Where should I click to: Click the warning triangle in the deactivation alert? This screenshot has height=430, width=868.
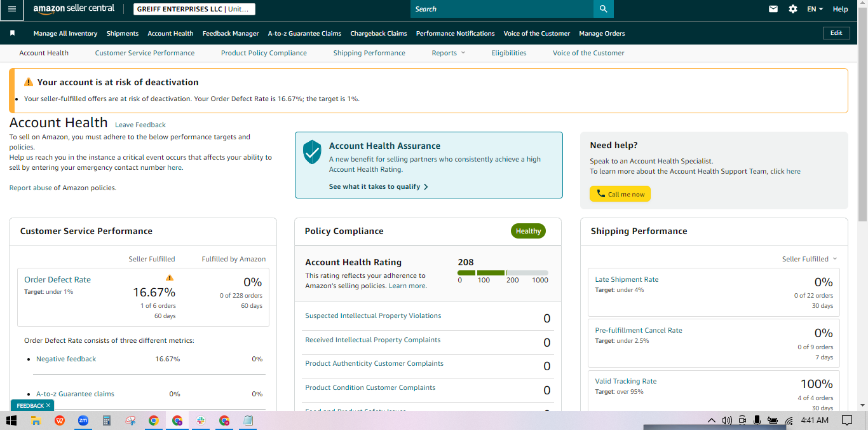click(29, 82)
